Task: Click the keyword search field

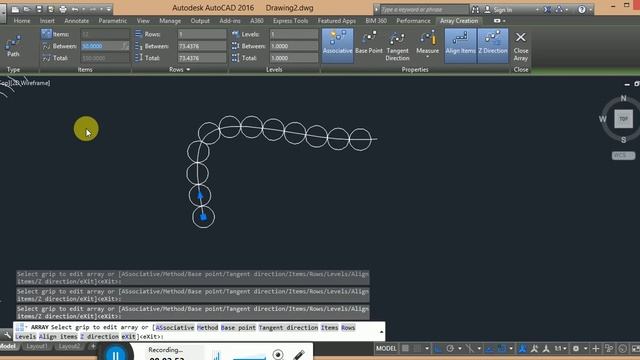Action: [424, 9]
